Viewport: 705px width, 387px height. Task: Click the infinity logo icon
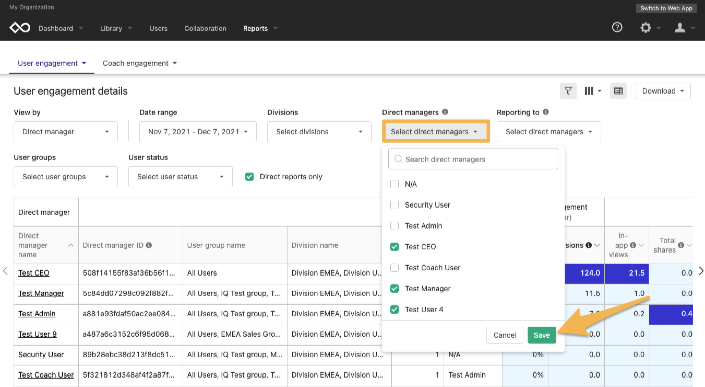click(x=20, y=28)
